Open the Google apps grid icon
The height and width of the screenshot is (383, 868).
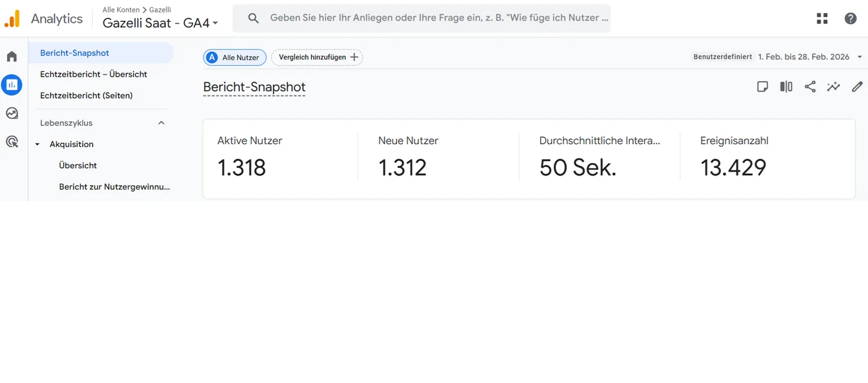pyautogui.click(x=822, y=18)
